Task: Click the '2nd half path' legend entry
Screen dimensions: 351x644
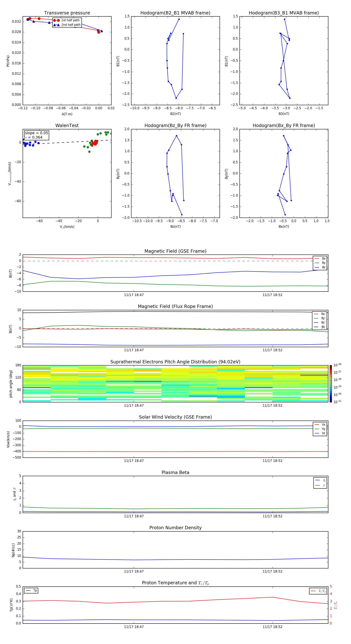Action: (67, 25)
